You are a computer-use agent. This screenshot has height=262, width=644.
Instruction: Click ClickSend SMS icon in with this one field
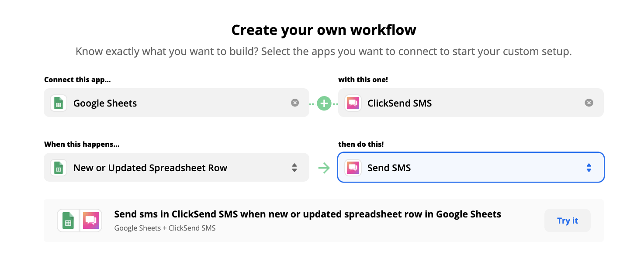click(x=353, y=103)
